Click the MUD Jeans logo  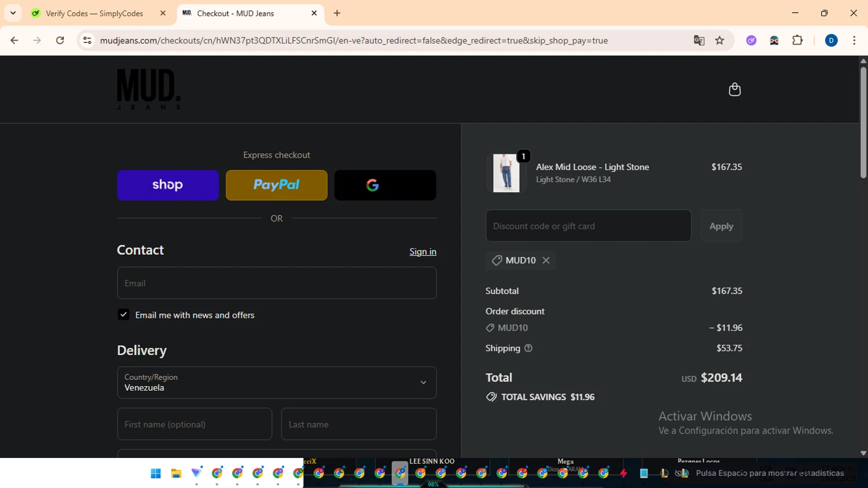pos(149,89)
